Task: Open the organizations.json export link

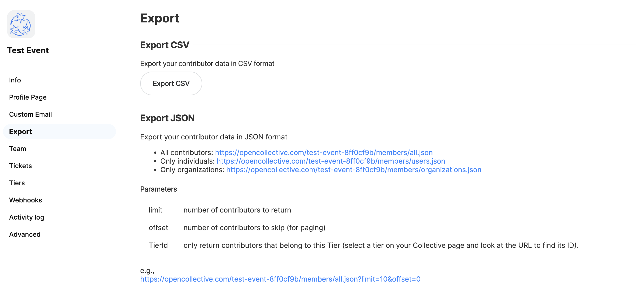Action: tap(354, 170)
